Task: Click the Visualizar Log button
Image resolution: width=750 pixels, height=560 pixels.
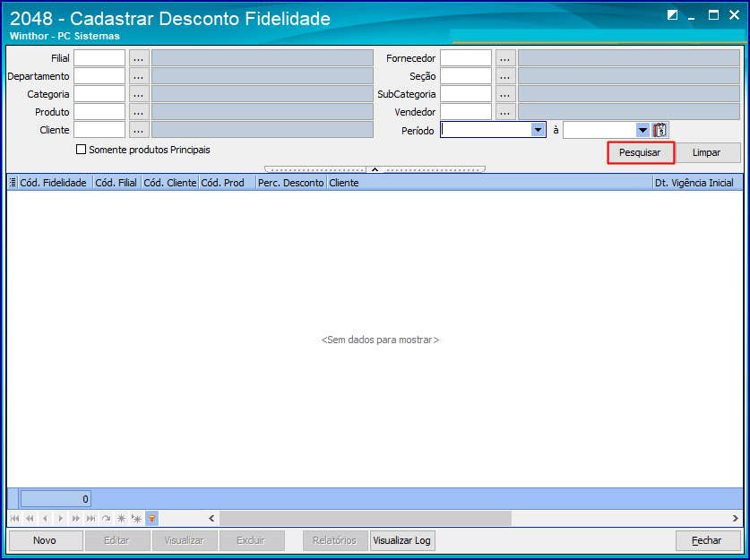Action: pos(402,540)
